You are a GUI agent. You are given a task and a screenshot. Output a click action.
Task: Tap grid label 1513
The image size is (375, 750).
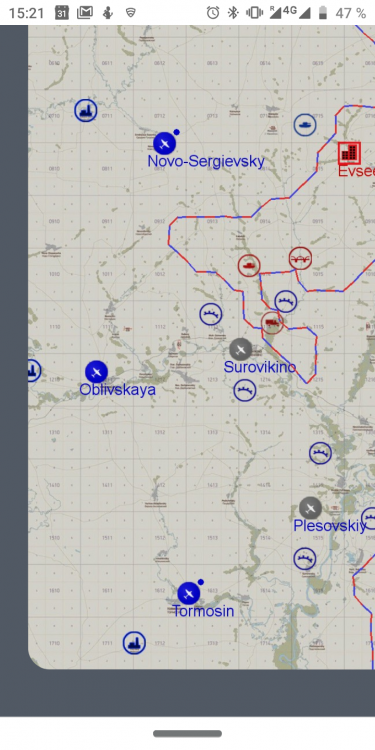pos(212,538)
